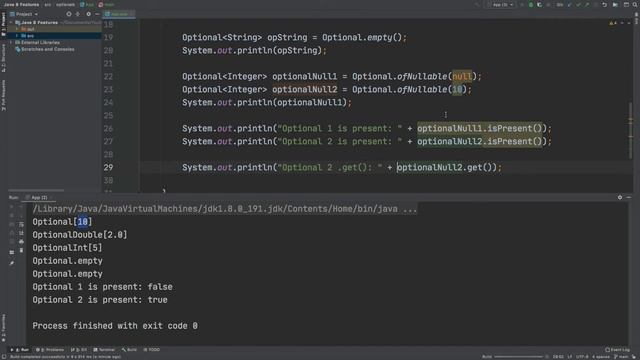Screen dimensions: 640x360
Task: Click on optionalNull2.get() in line 29
Action: point(447,167)
